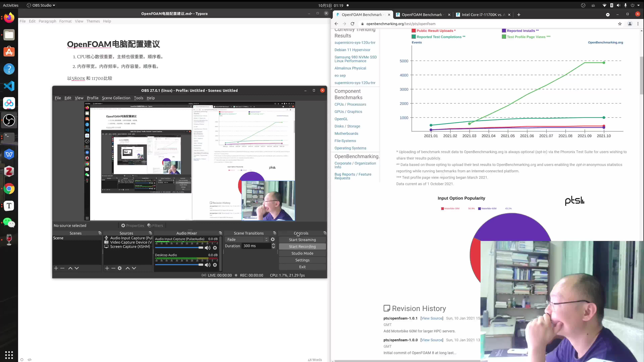Viewport: 644px width, 362px height.
Task: Click Chrome address bar URL
Action: [401, 24]
